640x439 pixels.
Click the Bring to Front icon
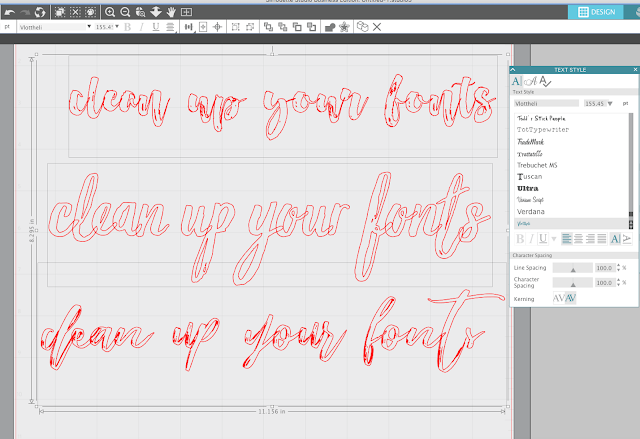pos(268,27)
